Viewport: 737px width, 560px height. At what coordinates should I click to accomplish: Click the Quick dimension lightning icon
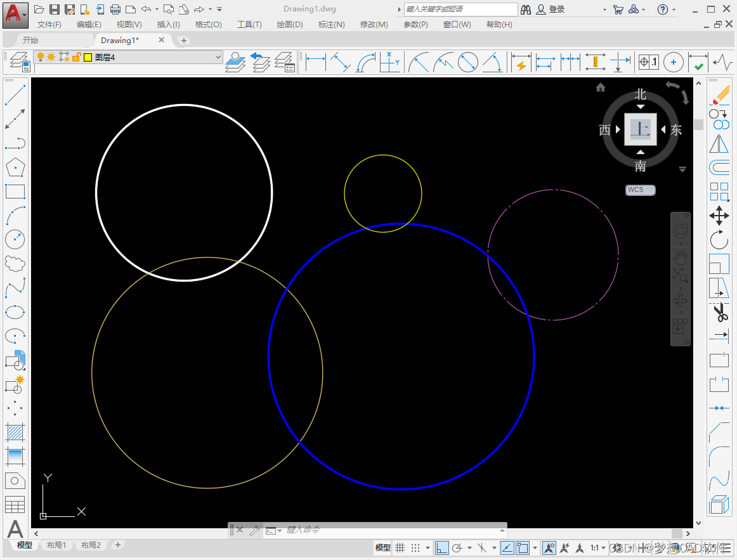tap(521, 62)
